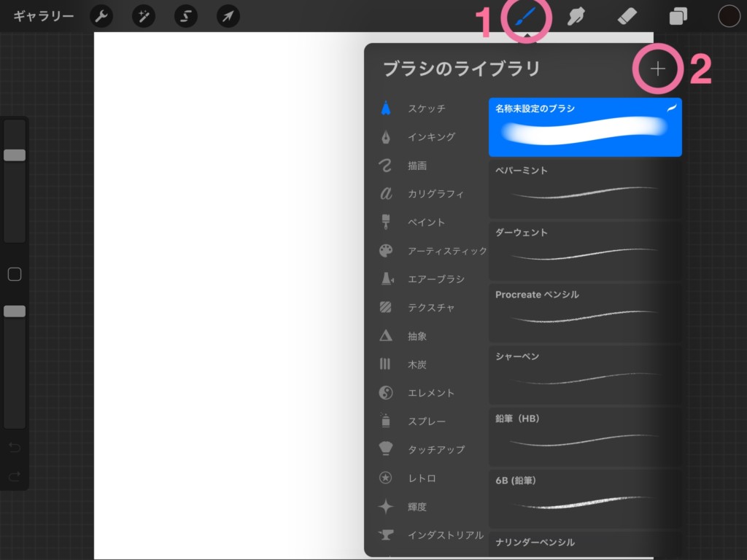Add a new brush with plus button

[658, 69]
